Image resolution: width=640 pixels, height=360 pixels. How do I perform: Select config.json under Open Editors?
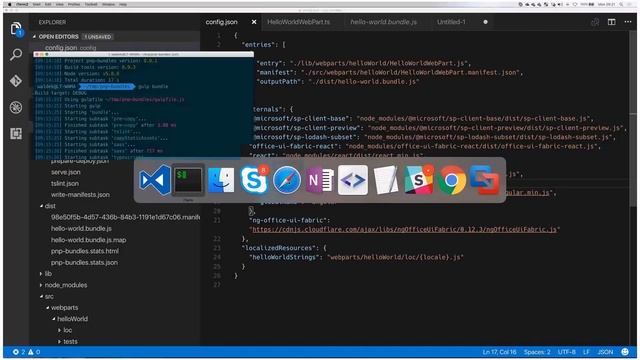tap(70, 48)
